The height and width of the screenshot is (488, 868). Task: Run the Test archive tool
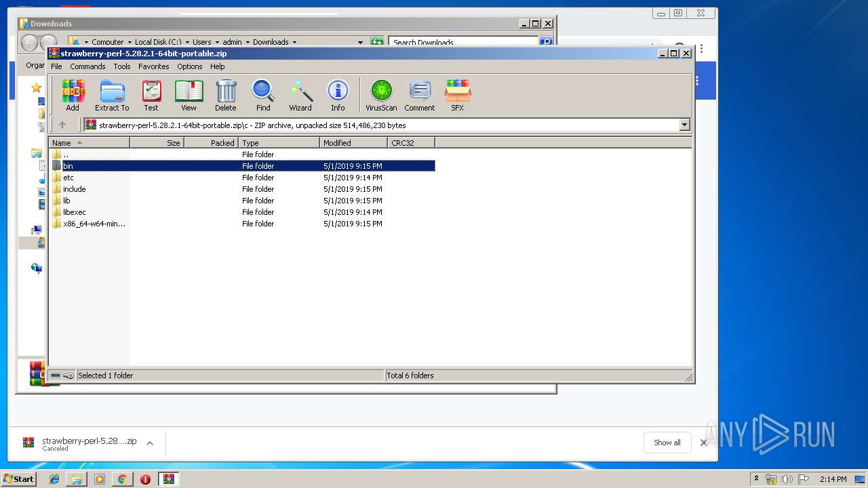[x=151, y=96]
